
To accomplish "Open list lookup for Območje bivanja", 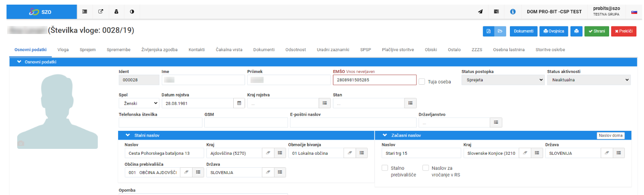I will point(362,153).
